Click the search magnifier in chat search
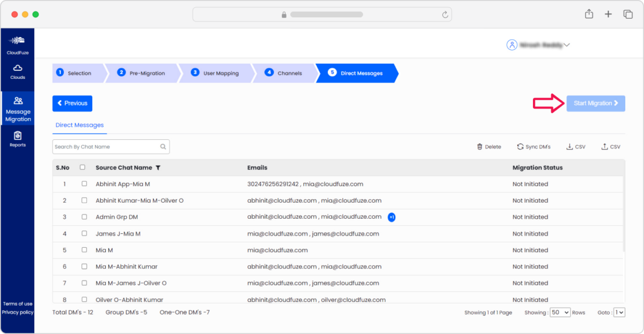 (x=163, y=146)
